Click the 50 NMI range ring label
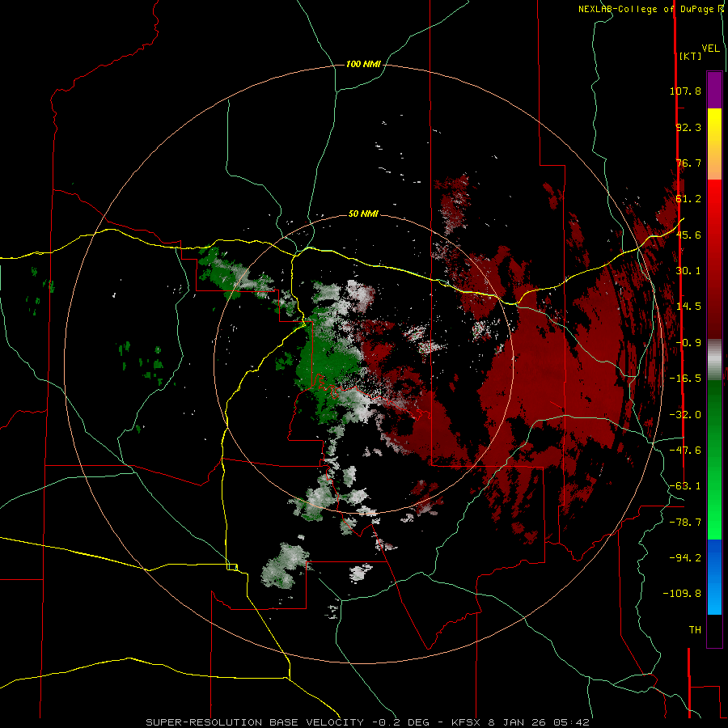Viewport: 728px width, 728px height. click(363, 214)
